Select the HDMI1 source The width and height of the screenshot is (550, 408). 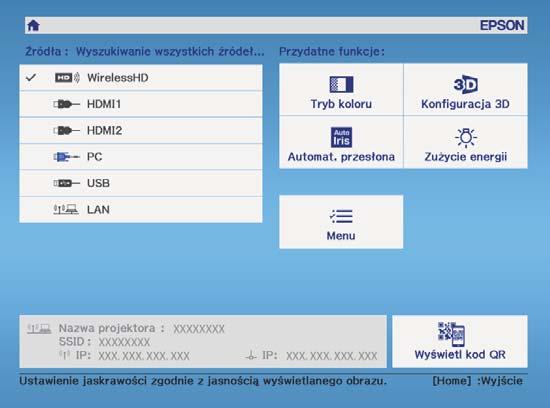tap(141, 104)
